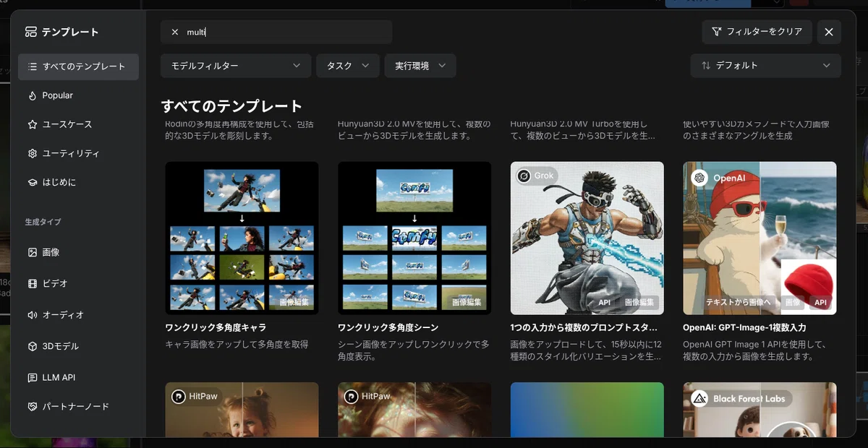Select the ビデオ generation type
The height and width of the screenshot is (448, 868).
coord(78,283)
